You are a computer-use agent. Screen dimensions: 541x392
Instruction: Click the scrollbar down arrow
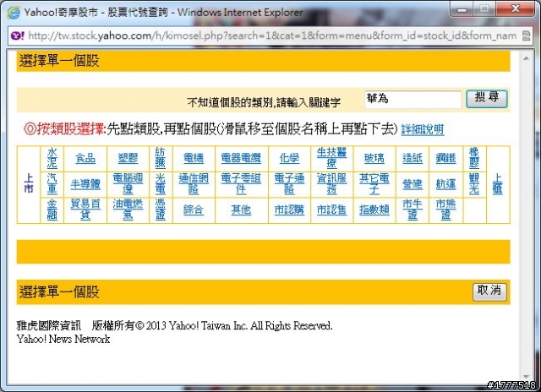point(526,377)
